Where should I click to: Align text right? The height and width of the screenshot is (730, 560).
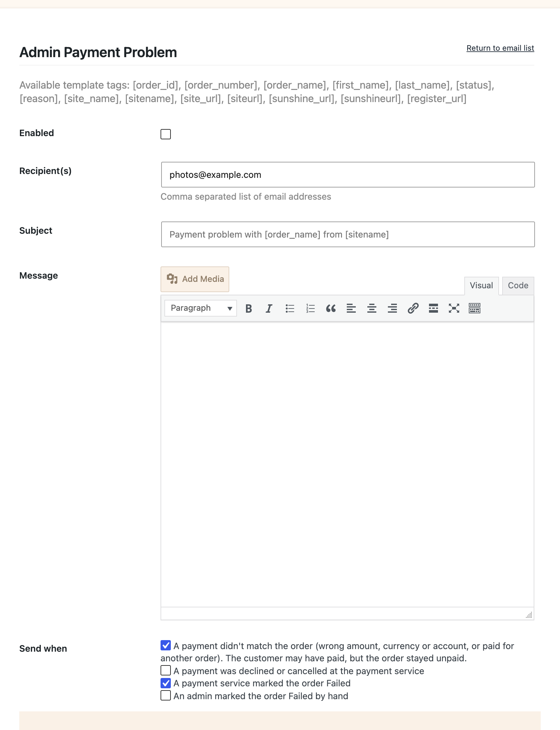point(392,308)
